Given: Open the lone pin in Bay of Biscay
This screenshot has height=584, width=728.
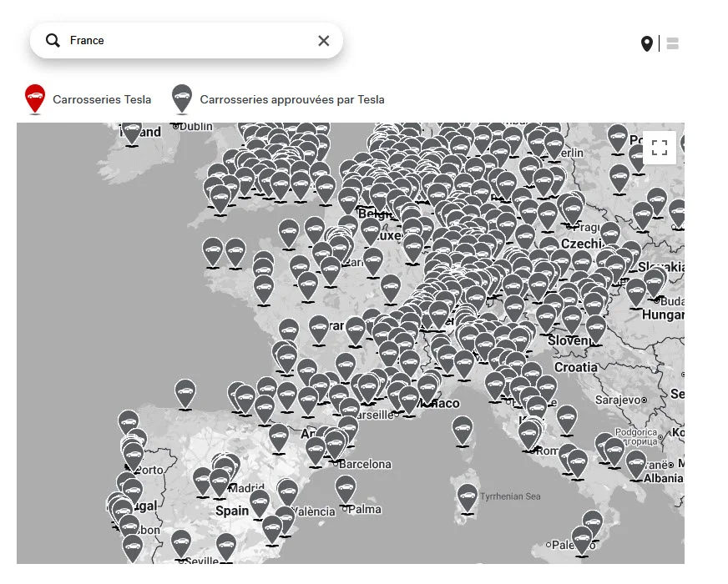Looking at the screenshot, I should [x=185, y=393].
